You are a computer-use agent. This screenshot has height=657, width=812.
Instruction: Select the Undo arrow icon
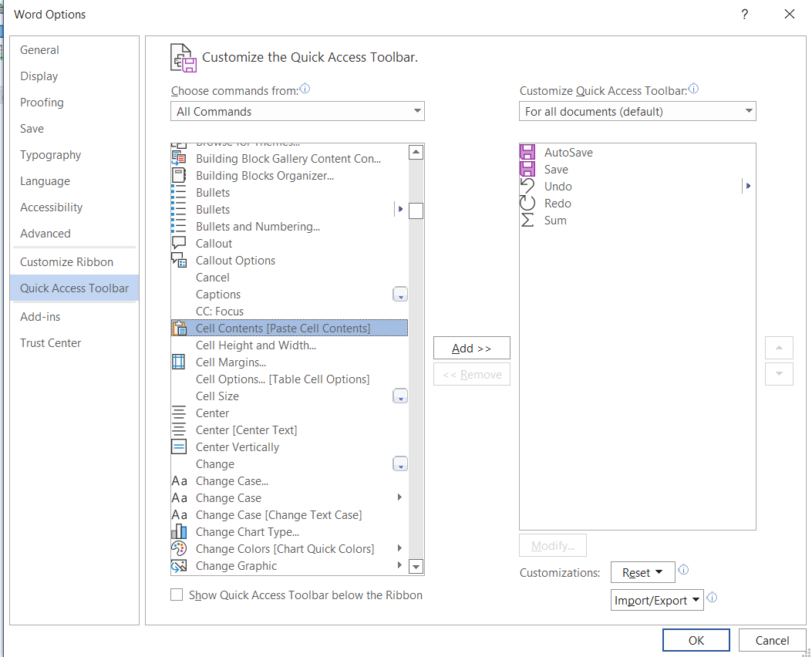[527, 187]
